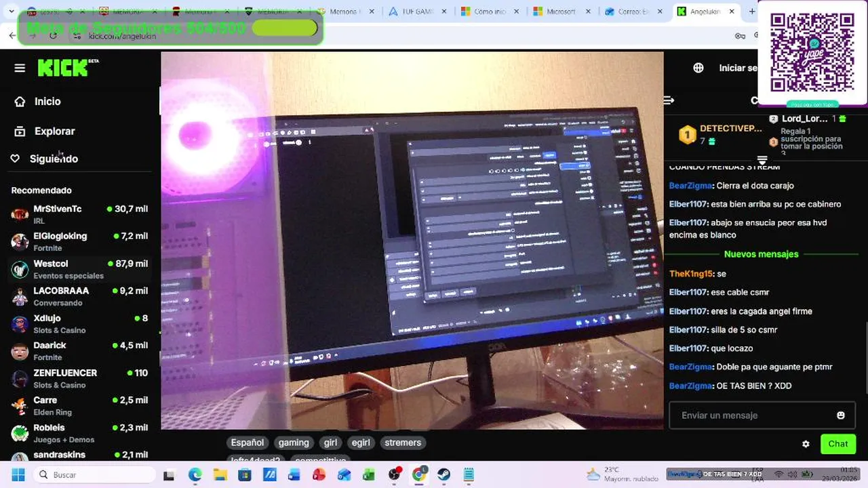Viewport: 868px width, 488px height.
Task: Open the language globe icon
Action: pos(698,68)
